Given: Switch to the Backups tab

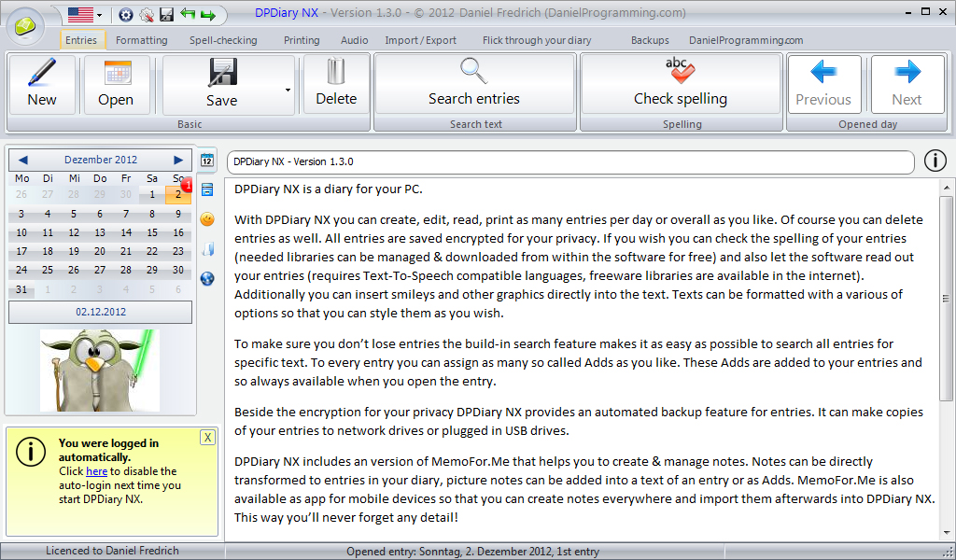Looking at the screenshot, I should 650,40.
